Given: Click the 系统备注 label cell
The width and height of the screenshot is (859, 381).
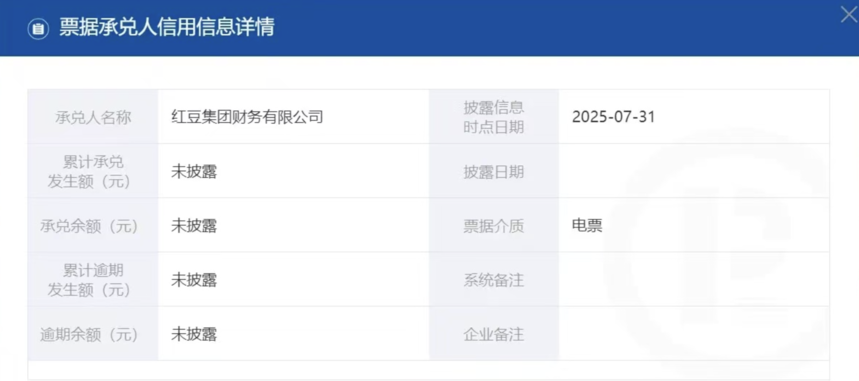Looking at the screenshot, I should point(494,280).
